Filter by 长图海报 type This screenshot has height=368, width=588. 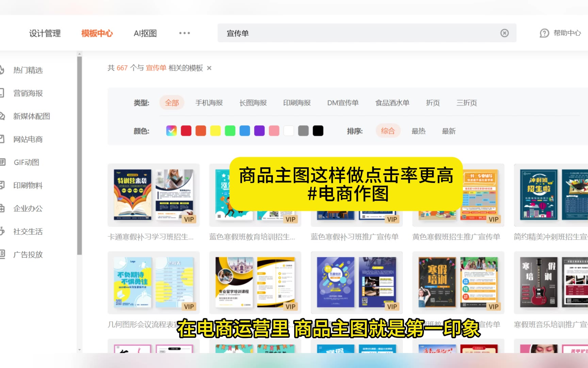253,103
